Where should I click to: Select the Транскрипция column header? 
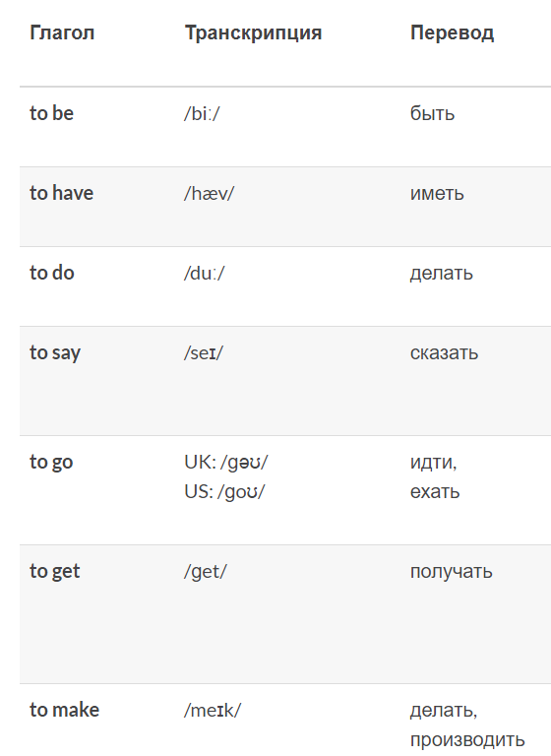pos(253,32)
